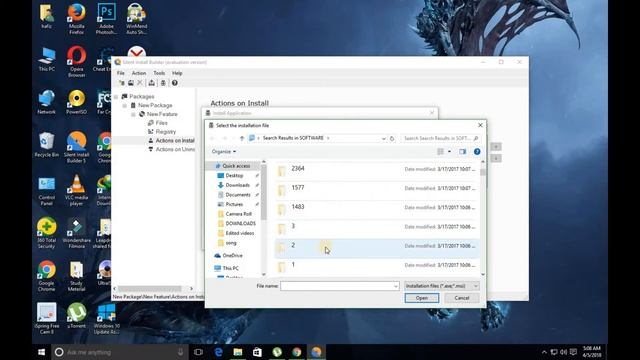This screenshot has width=640, height=360.
Task: Open Adobe Photoshop desktop icon
Action: point(106,19)
